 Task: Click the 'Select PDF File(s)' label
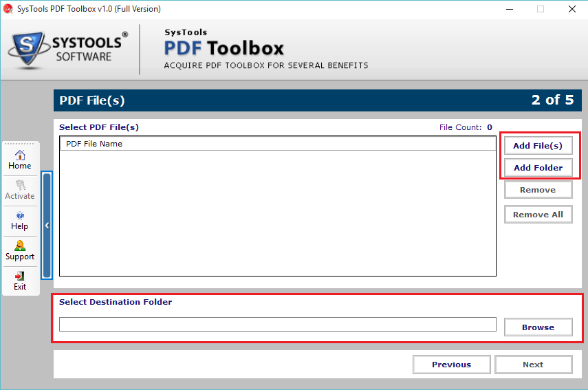pyautogui.click(x=99, y=127)
